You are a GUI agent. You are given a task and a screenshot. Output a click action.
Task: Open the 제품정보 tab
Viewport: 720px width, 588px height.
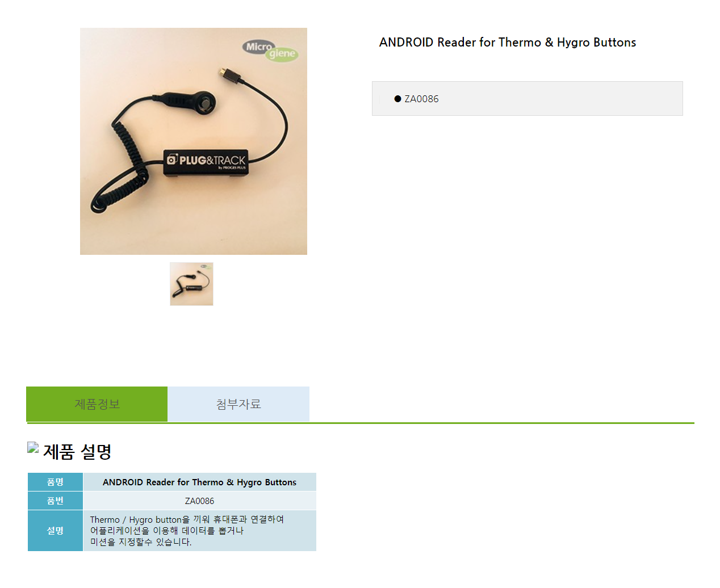[97, 404]
